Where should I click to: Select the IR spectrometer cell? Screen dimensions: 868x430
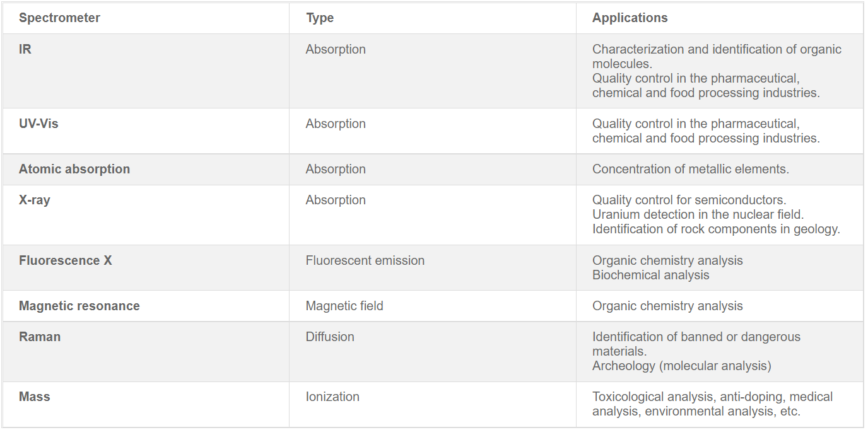coord(25,49)
